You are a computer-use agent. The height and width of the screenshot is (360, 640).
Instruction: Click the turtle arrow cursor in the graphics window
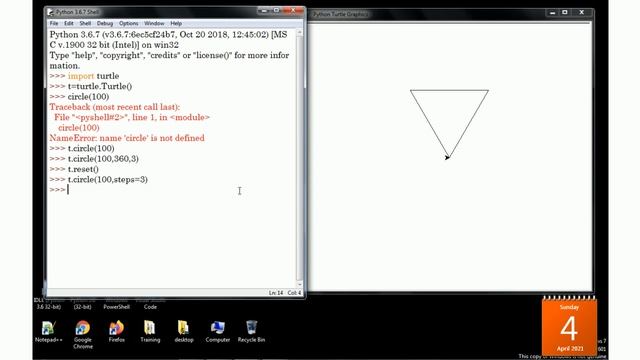[x=447, y=157]
